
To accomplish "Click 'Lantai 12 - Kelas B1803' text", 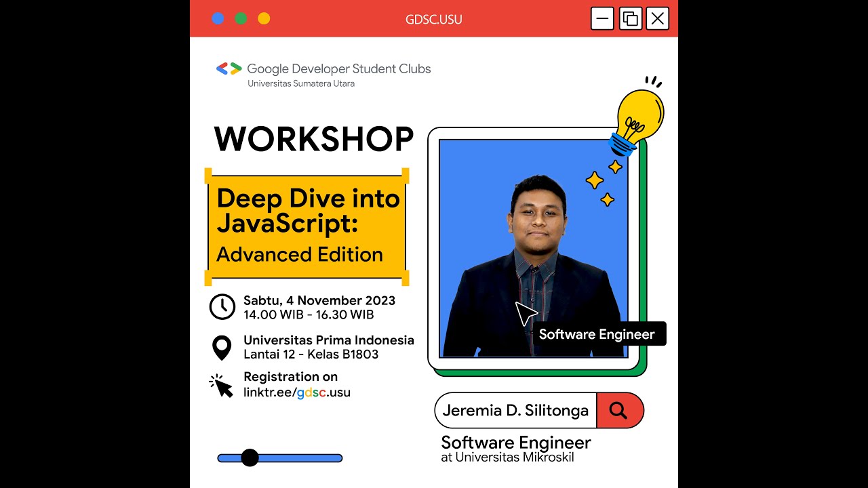I will click(311, 354).
